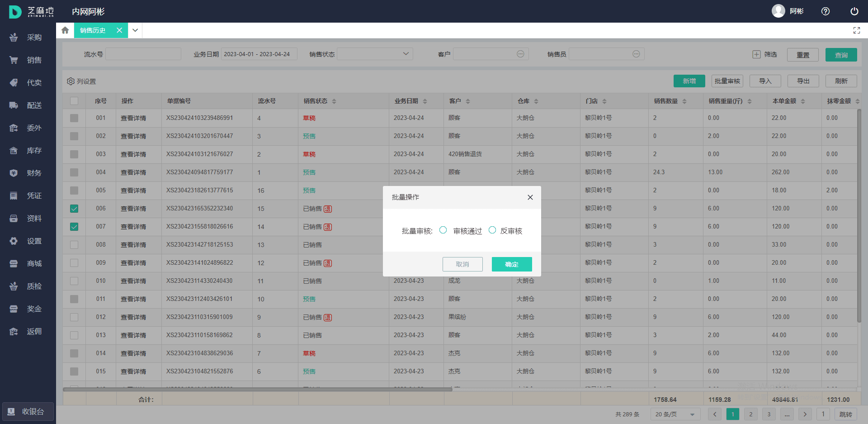The height and width of the screenshot is (424, 868).
Task: Toggle fullscreen expand icon
Action: (857, 30)
